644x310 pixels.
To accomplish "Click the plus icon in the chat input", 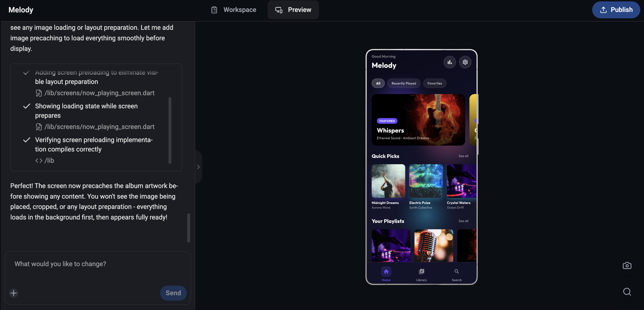I will [14, 293].
